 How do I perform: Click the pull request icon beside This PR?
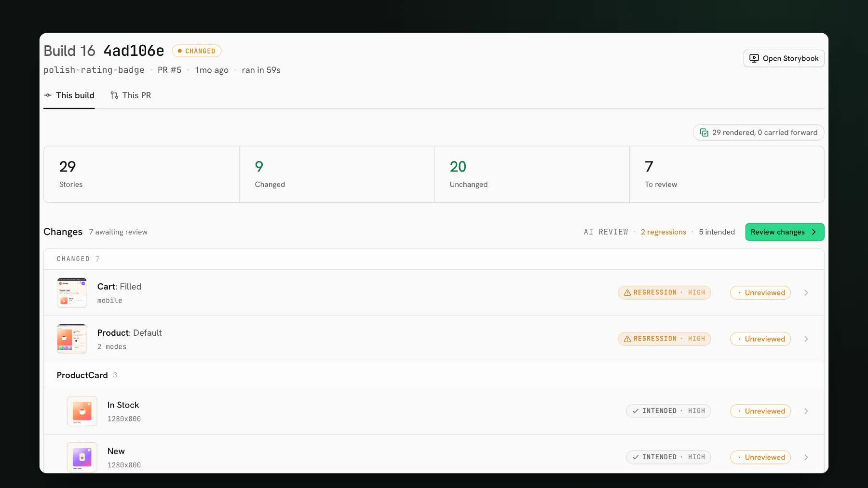114,95
